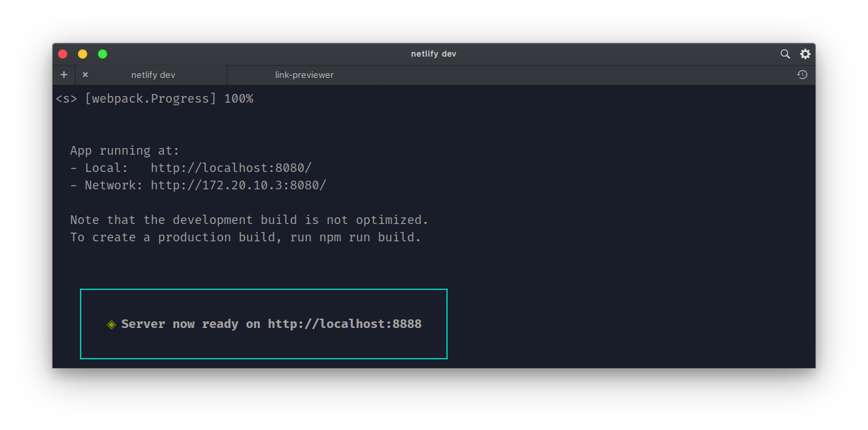Screen dimensions: 868x430
Task: Click the red close window button
Action: pos(63,54)
